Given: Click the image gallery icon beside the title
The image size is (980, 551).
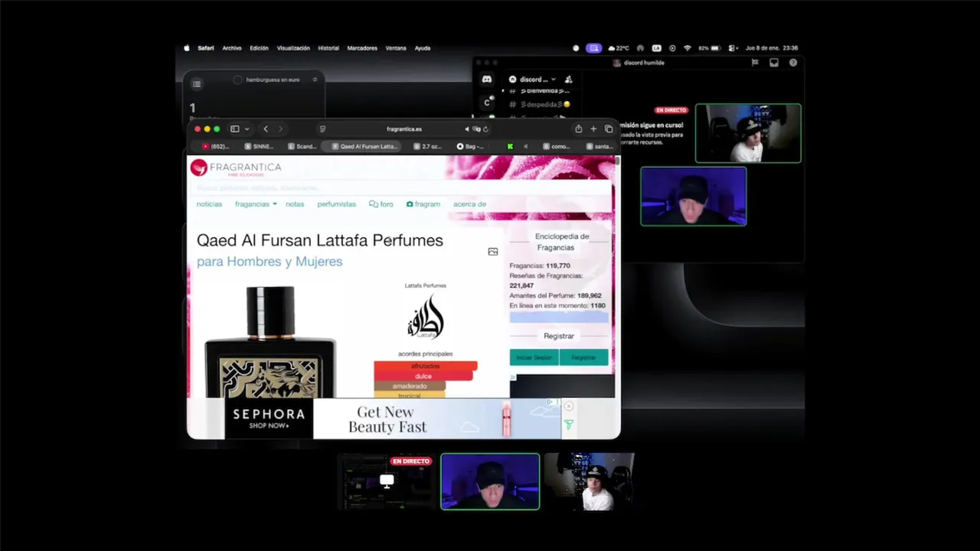Looking at the screenshot, I should (x=493, y=252).
